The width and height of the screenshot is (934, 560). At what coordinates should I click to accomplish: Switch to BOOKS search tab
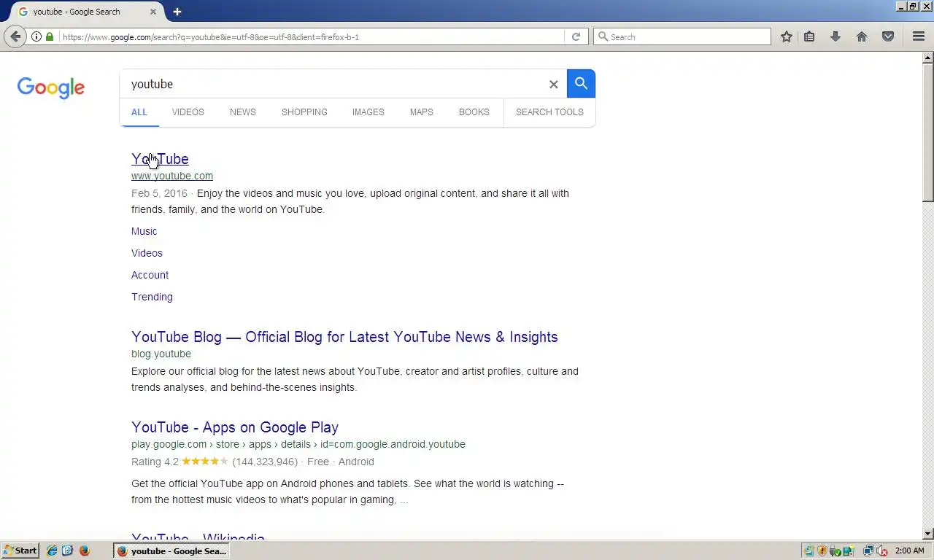[474, 112]
